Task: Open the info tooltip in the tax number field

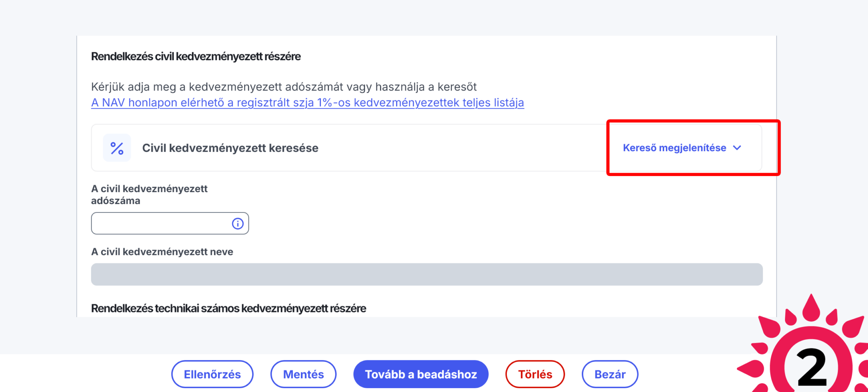Action: coord(237,223)
